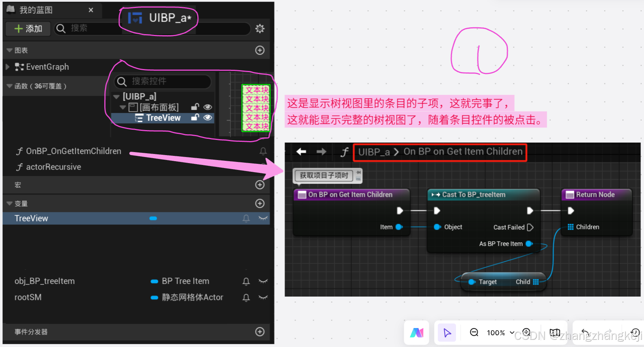
Task: Toggle the eye icon beside 画布面板
Action: click(x=208, y=107)
